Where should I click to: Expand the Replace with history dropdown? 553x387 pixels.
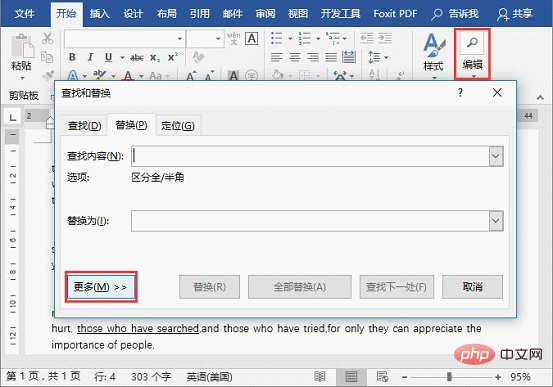point(496,221)
